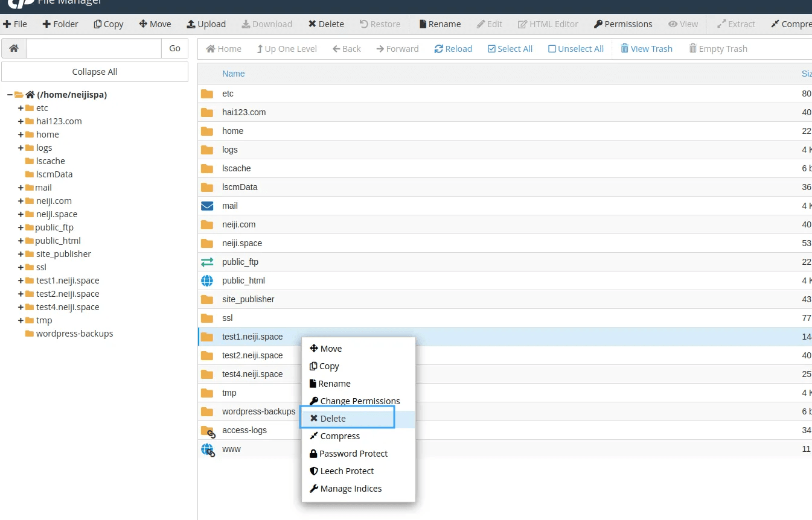Image resolution: width=812 pixels, height=520 pixels.
Task: Select the Extract toolbar icon
Action: (x=736, y=24)
